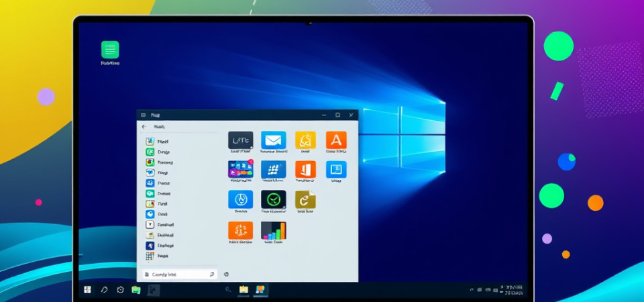Open the taskbar clock and date
The image size is (644, 302).
(515, 290)
